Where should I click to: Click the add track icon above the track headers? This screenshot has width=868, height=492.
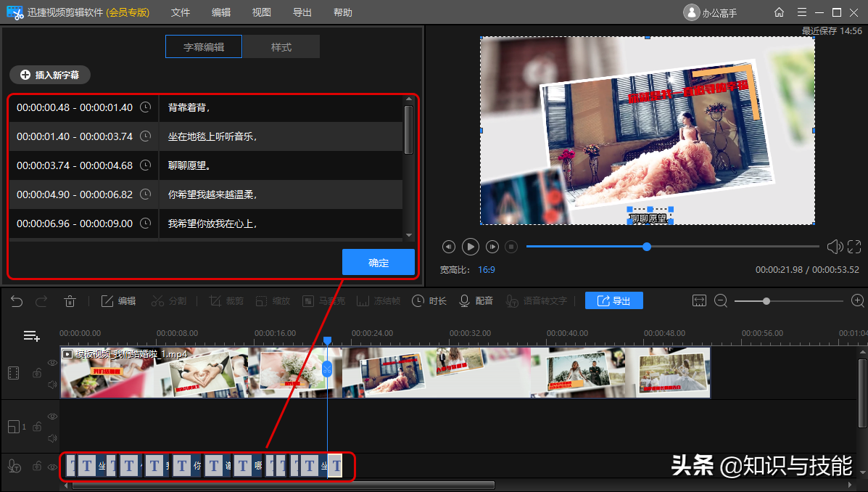[31, 335]
